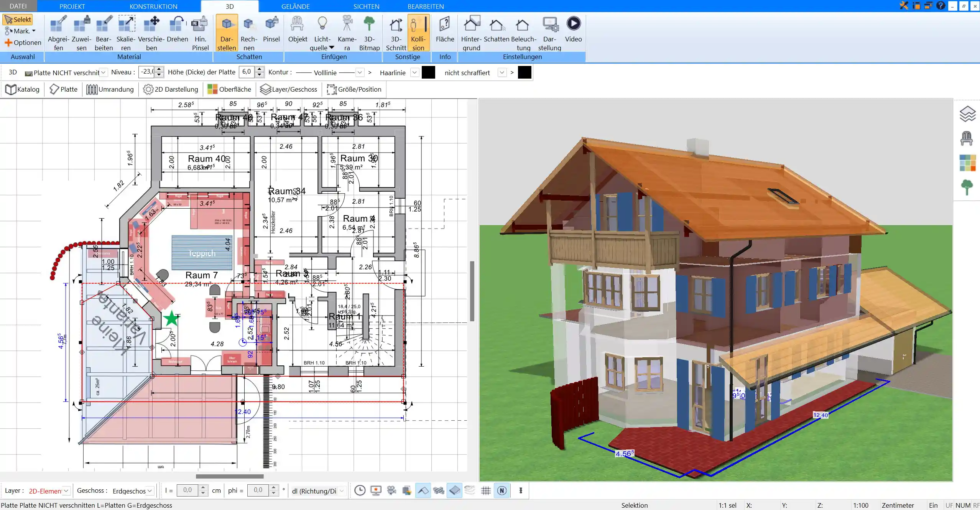Open the KONSTRUKTION tab

point(153,6)
